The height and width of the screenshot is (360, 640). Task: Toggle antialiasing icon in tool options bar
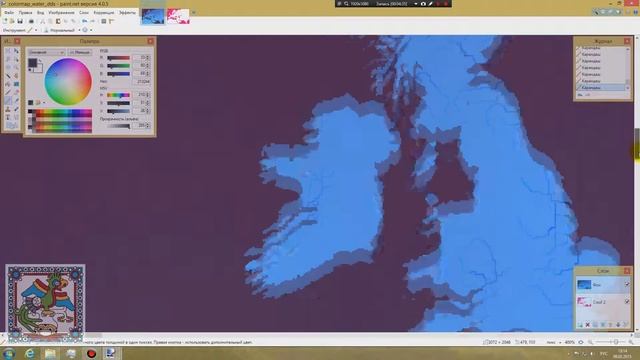[85, 30]
